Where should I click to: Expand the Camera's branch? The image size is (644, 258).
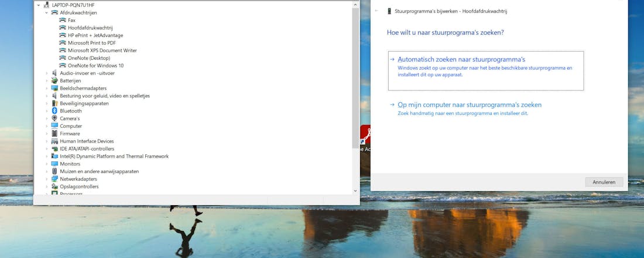tap(46, 118)
